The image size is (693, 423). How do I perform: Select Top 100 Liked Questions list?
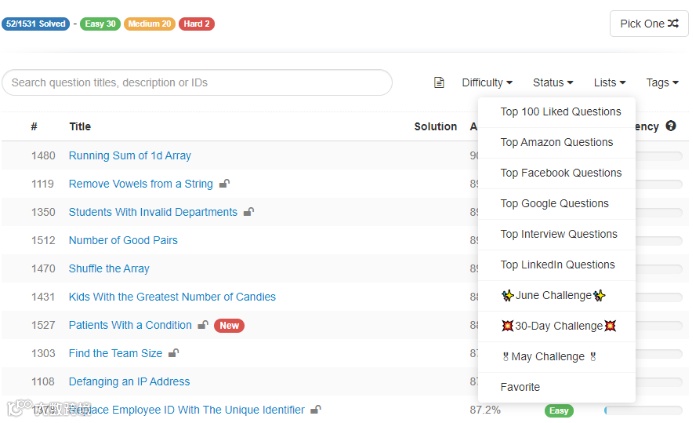click(560, 112)
